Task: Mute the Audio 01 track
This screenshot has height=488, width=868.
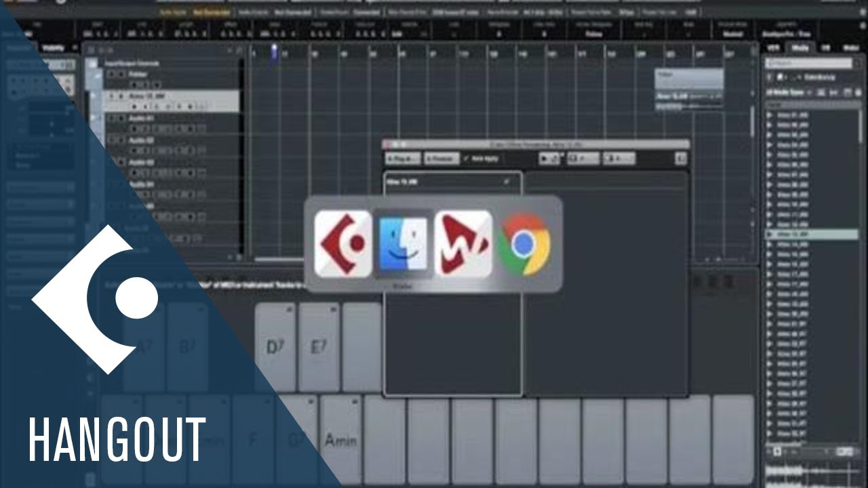Action: [x=111, y=118]
